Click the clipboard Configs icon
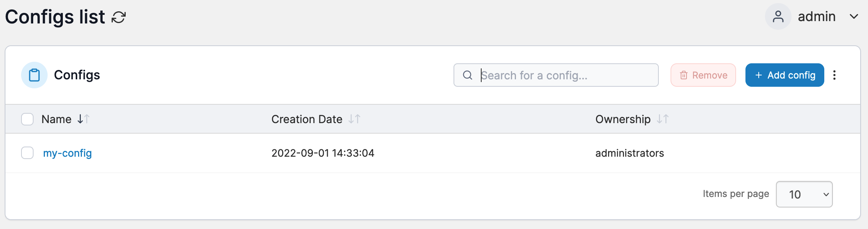868x229 pixels. pyautogui.click(x=34, y=75)
